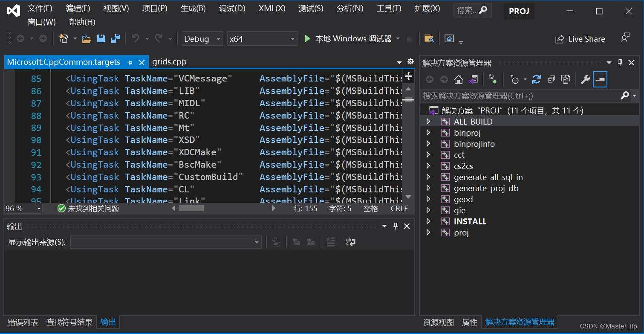
Task: Expand the ALL BUILD project node
Action: [x=429, y=122]
